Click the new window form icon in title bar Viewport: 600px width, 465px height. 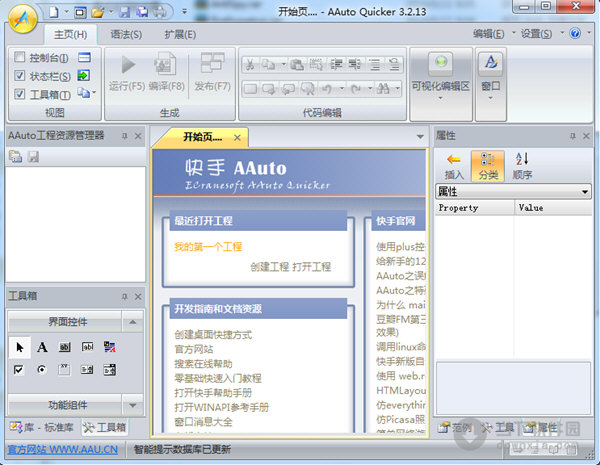80,12
